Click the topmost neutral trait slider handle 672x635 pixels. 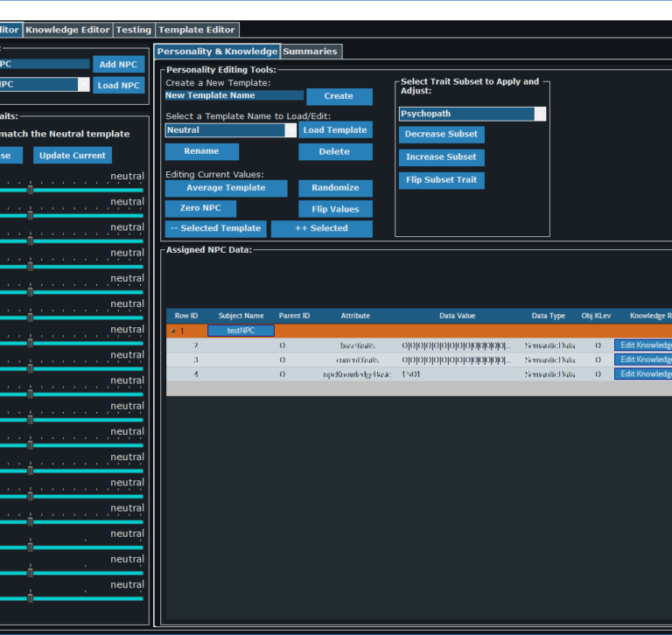pyautogui.click(x=30, y=190)
